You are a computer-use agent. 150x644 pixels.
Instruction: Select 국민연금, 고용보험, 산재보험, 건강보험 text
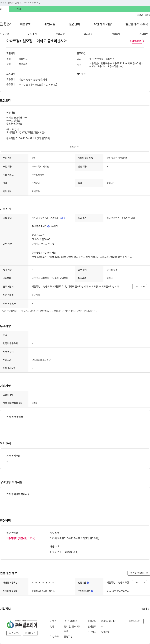tap(50, 278)
